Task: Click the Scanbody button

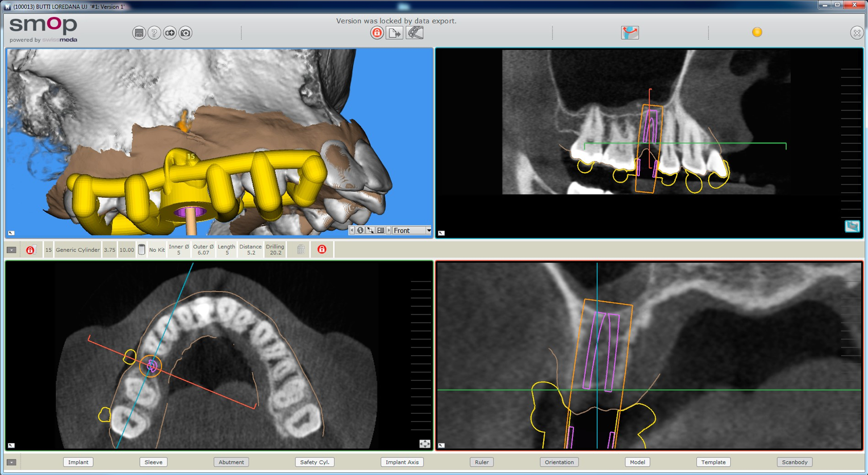Action: (795, 462)
